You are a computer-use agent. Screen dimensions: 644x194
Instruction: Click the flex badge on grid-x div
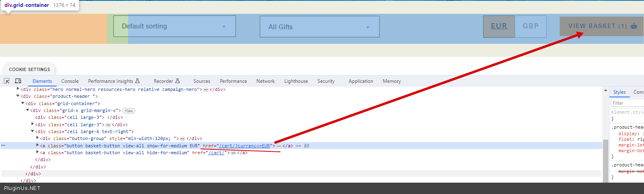[x=129, y=111]
